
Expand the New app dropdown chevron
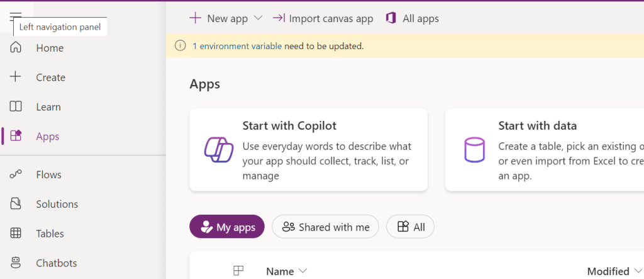[x=258, y=18]
